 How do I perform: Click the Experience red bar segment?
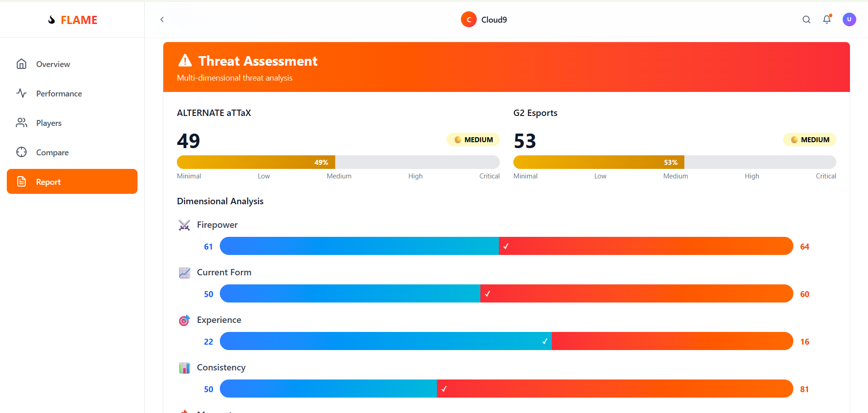click(x=673, y=341)
